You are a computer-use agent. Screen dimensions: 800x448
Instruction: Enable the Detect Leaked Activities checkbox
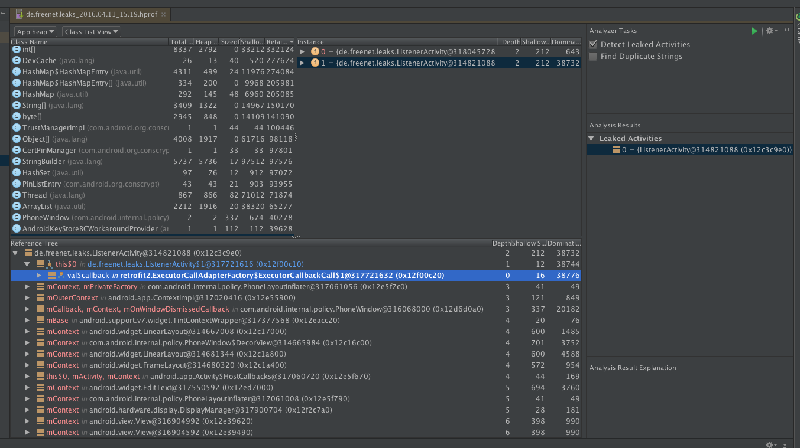(593, 44)
